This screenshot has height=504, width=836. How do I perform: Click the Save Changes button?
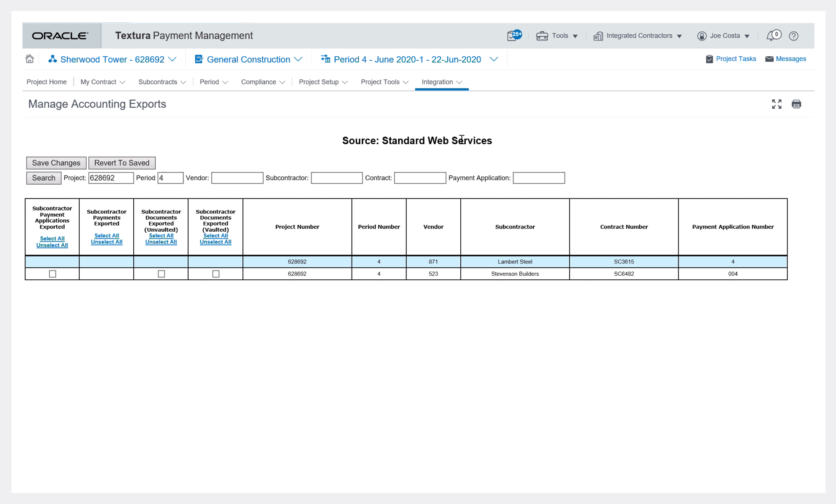[56, 163]
